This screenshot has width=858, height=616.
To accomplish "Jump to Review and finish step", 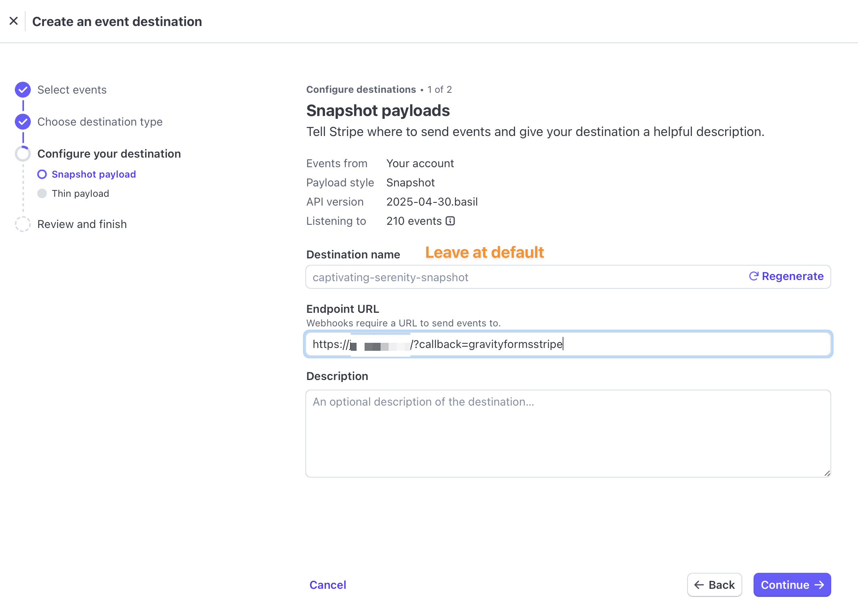I will 82,224.
